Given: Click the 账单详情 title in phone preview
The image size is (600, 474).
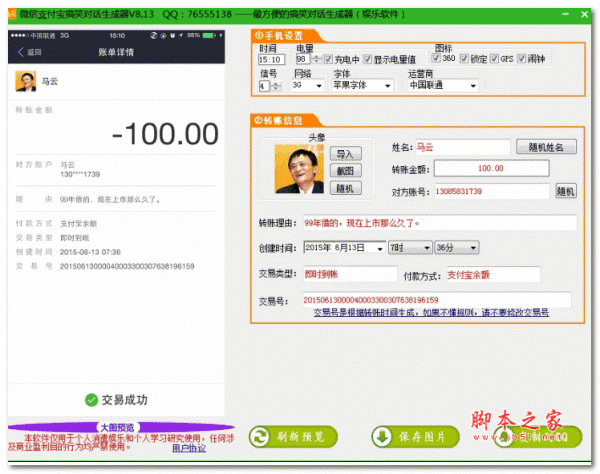Looking at the screenshot, I should (116, 52).
